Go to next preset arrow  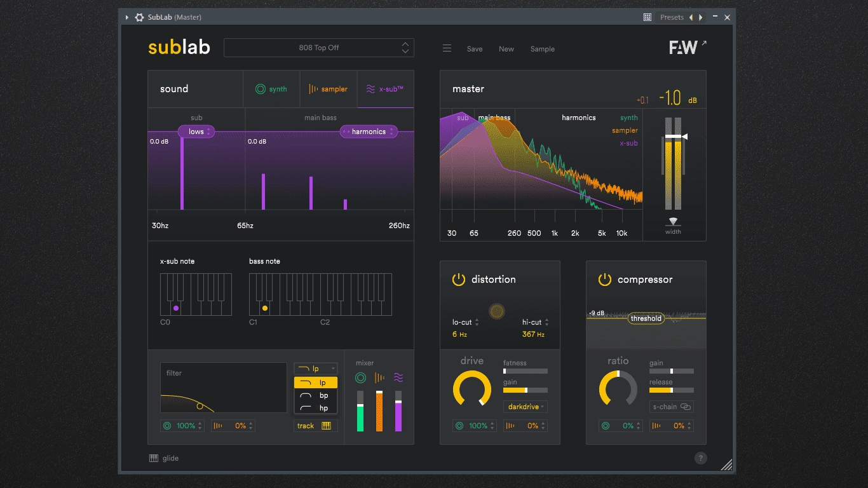click(700, 17)
